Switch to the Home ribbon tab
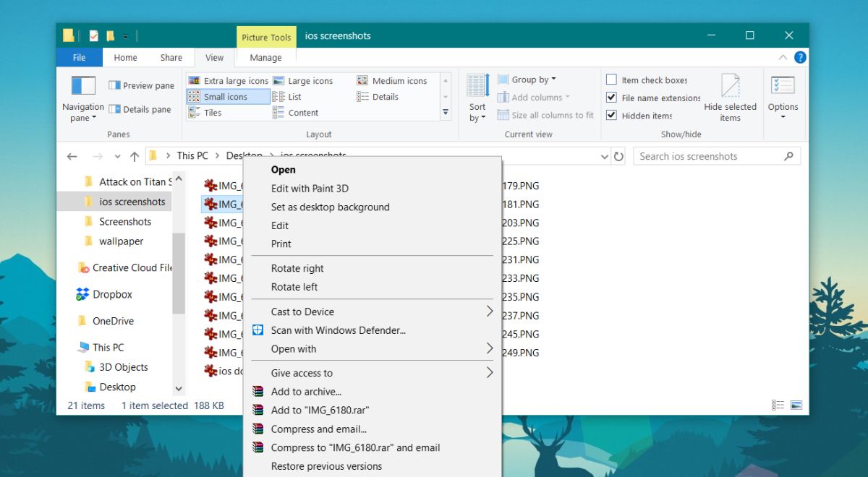The image size is (868, 477). [x=125, y=58]
